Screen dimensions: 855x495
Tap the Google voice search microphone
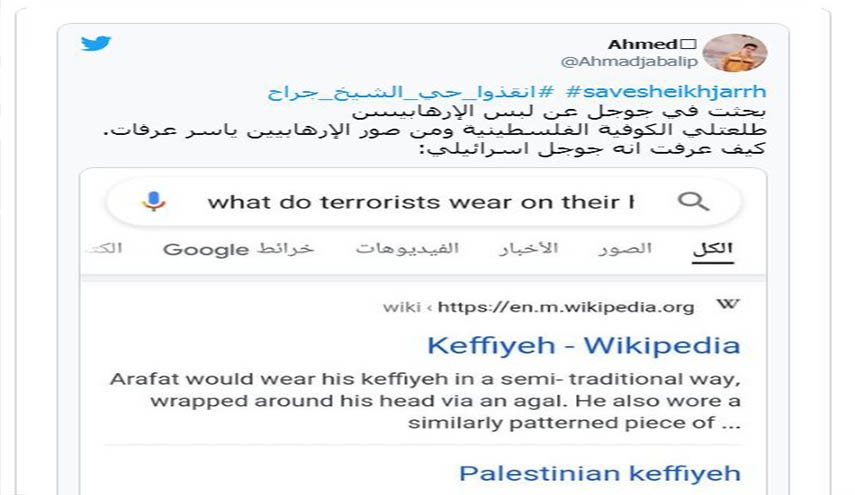[154, 201]
